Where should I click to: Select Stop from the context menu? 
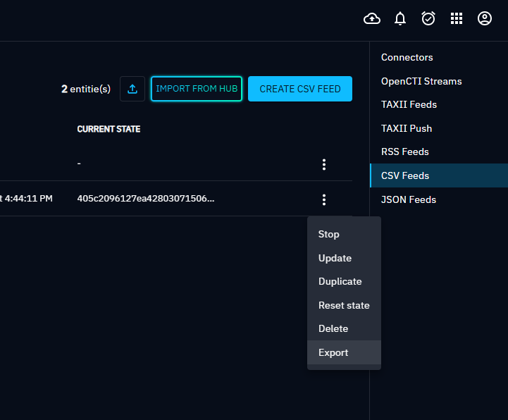click(329, 235)
